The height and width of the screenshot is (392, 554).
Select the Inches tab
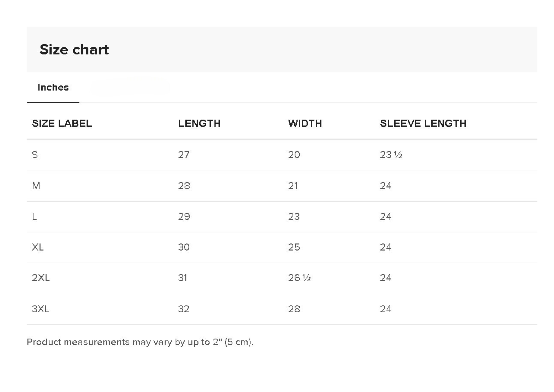(x=53, y=87)
